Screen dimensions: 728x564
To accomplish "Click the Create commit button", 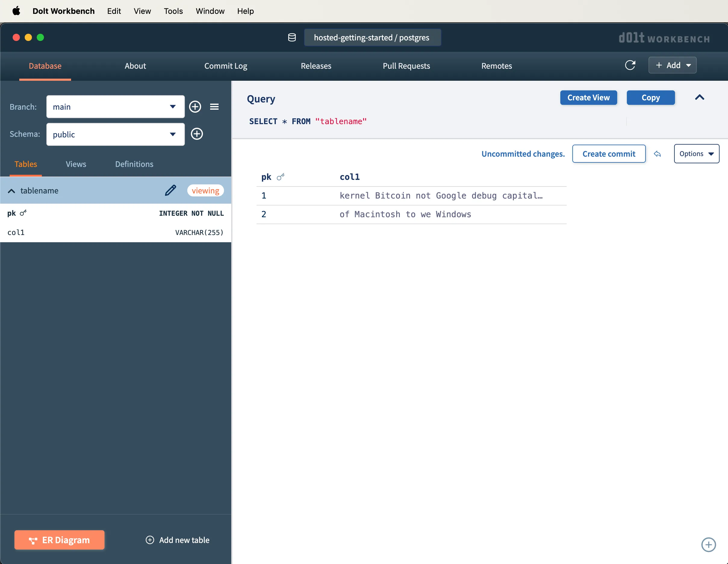I will coord(609,154).
